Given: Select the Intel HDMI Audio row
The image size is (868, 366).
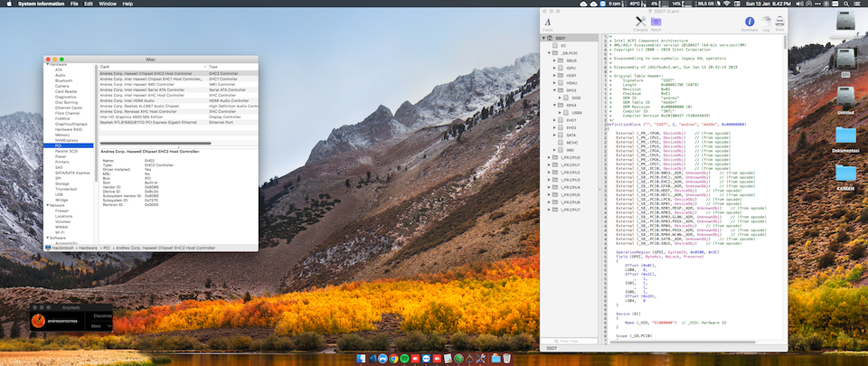Looking at the screenshot, I should 178,100.
